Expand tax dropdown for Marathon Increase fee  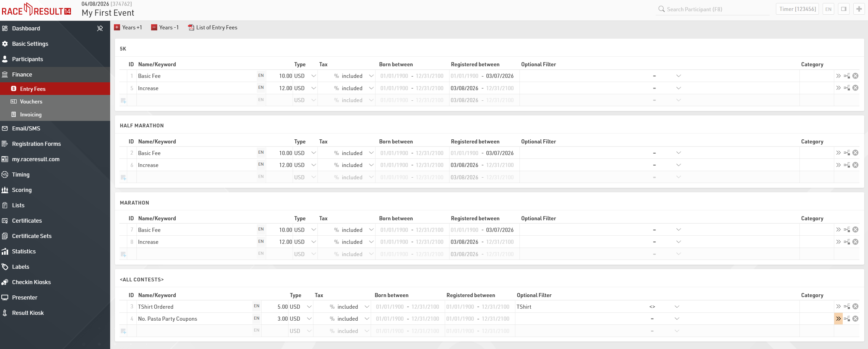[371, 242]
